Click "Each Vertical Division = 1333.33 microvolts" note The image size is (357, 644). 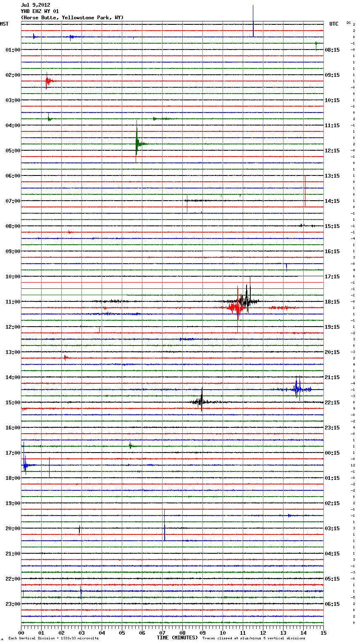pos(53,638)
